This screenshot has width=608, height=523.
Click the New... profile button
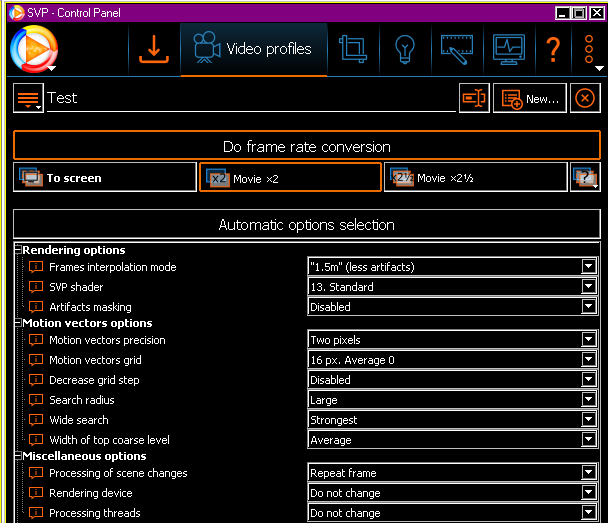529,98
